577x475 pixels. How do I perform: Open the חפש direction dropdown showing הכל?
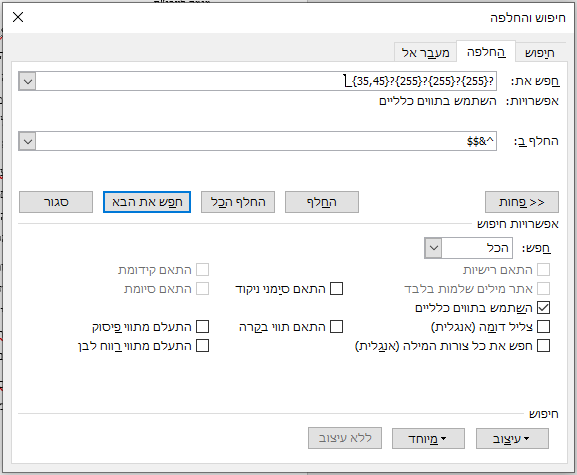pyautogui.click(x=468, y=248)
